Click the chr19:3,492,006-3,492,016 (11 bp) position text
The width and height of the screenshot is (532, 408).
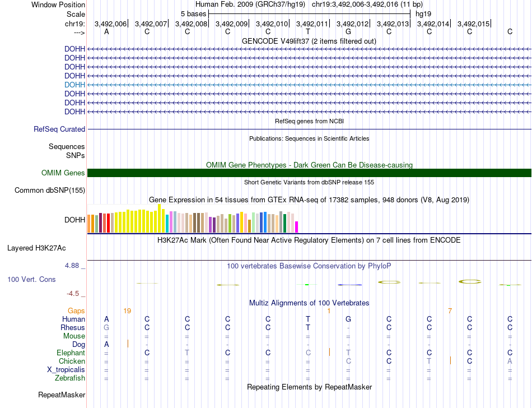[367, 4]
